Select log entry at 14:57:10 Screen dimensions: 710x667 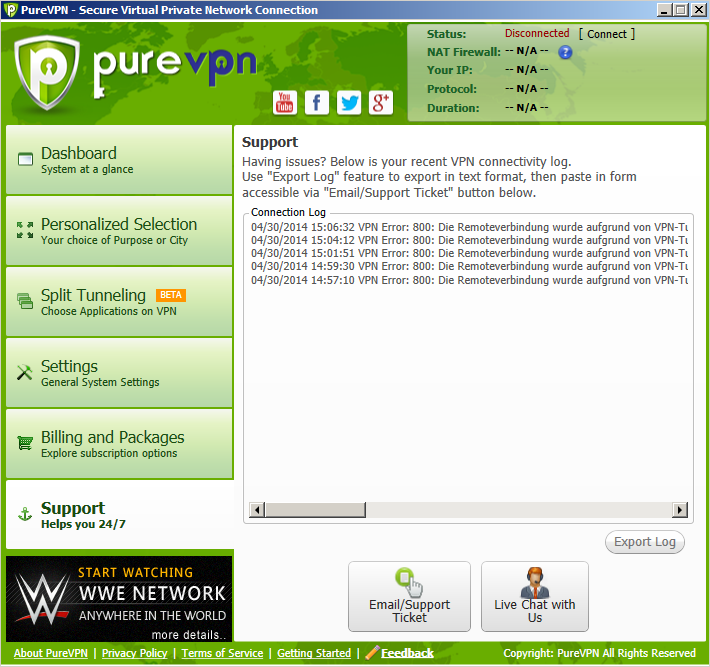pos(469,280)
